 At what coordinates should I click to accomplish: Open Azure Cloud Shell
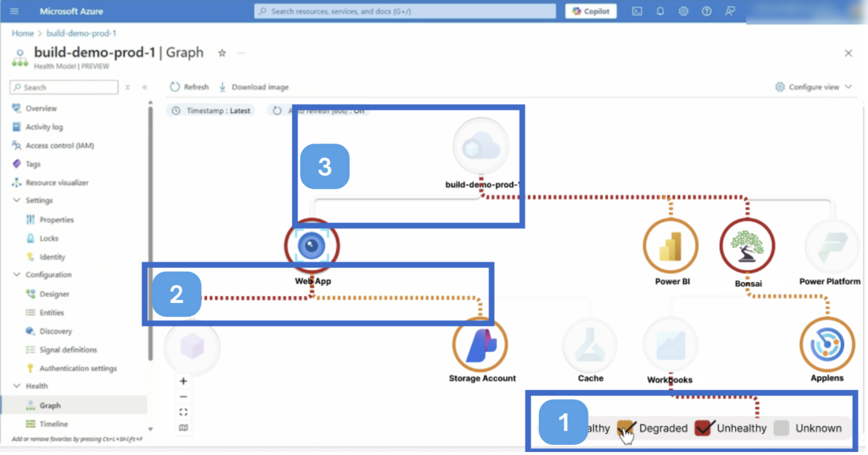tap(637, 11)
